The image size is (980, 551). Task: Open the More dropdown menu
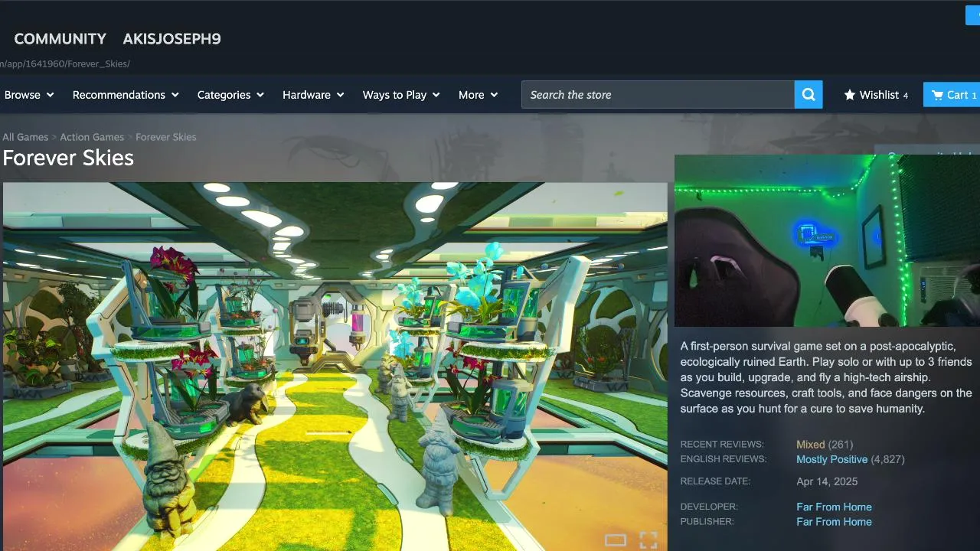pos(478,95)
